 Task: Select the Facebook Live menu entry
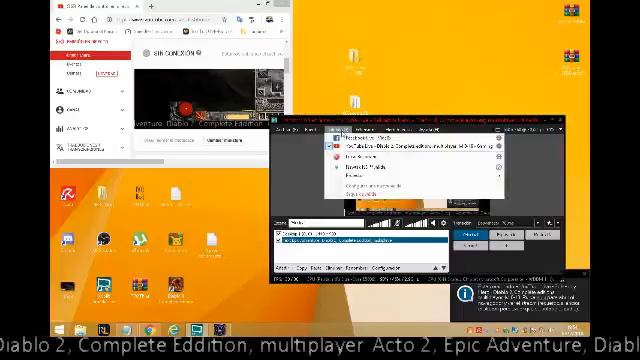tap(368, 138)
